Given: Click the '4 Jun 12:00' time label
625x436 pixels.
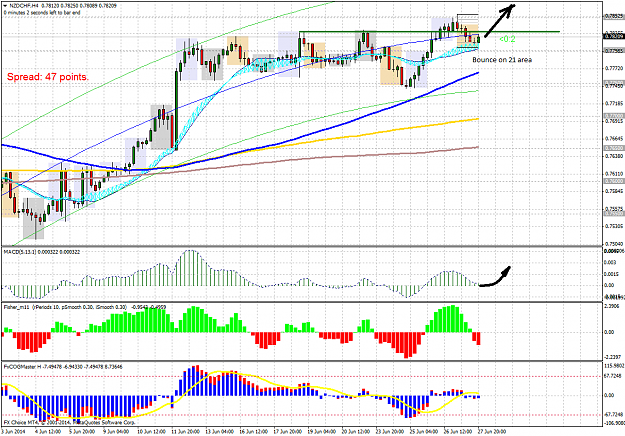Looking at the screenshot, I should (48, 431).
